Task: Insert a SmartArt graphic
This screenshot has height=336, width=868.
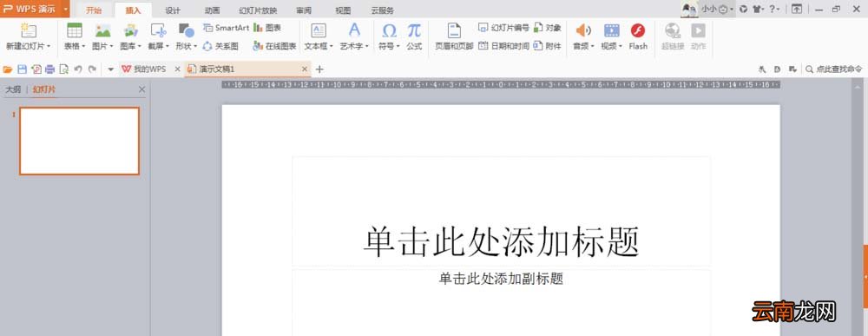Action: [226, 28]
